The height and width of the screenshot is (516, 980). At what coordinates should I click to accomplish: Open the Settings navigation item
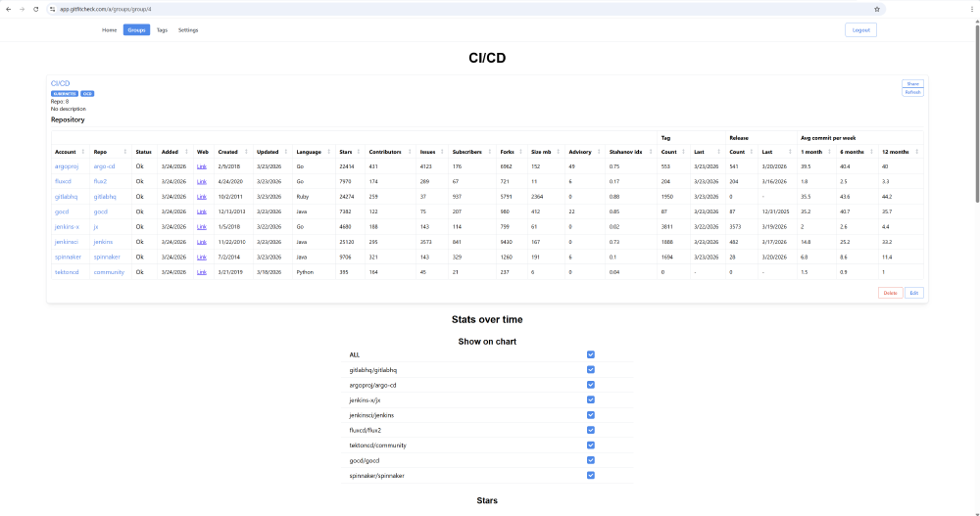pos(188,30)
